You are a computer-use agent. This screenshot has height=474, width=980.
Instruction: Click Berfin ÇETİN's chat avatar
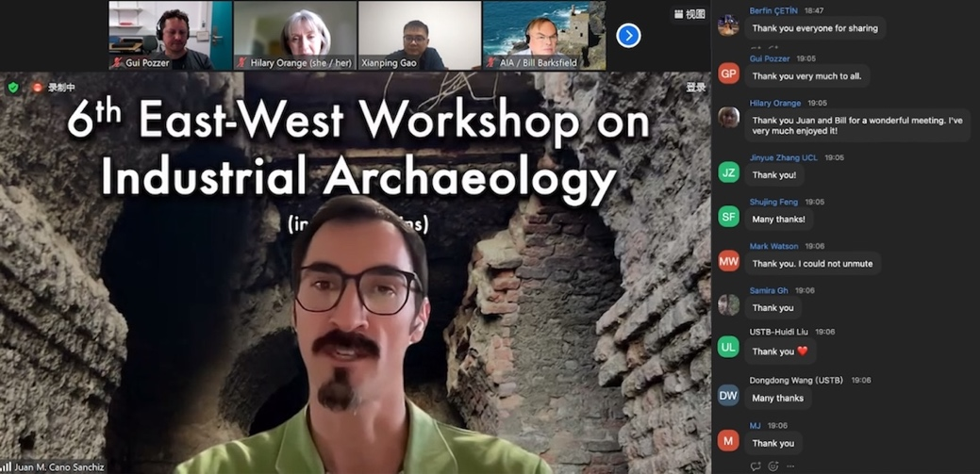[x=728, y=25]
